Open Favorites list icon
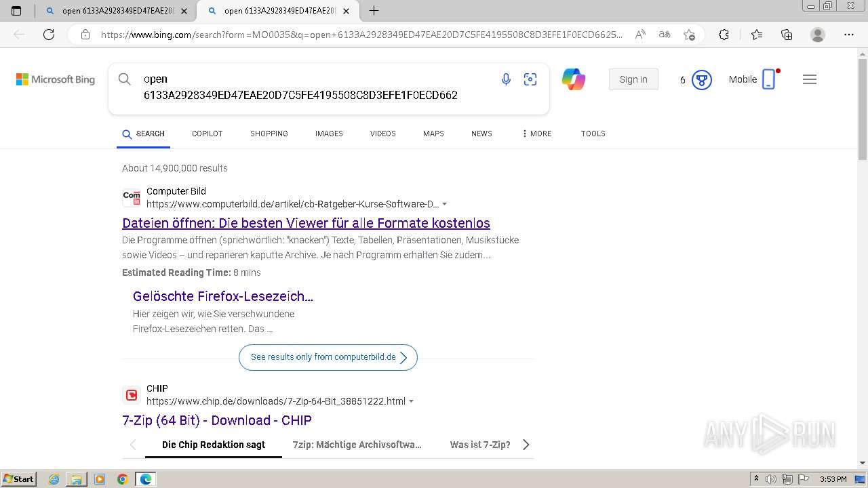Screen dimensions: 868x488 (x=757, y=35)
